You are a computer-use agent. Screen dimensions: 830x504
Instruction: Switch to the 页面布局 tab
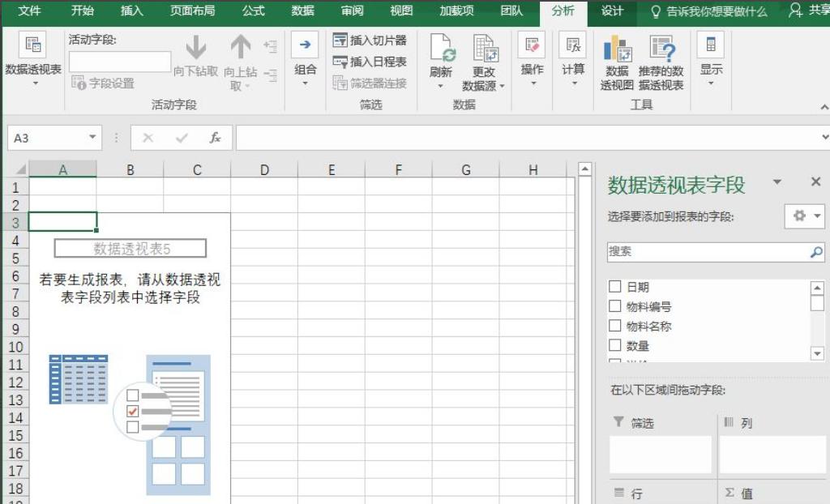click(x=192, y=11)
